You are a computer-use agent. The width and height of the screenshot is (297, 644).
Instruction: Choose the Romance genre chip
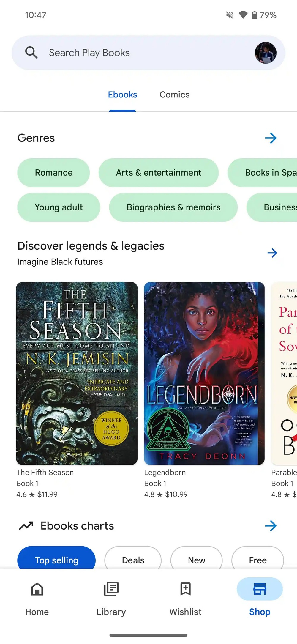coord(53,173)
